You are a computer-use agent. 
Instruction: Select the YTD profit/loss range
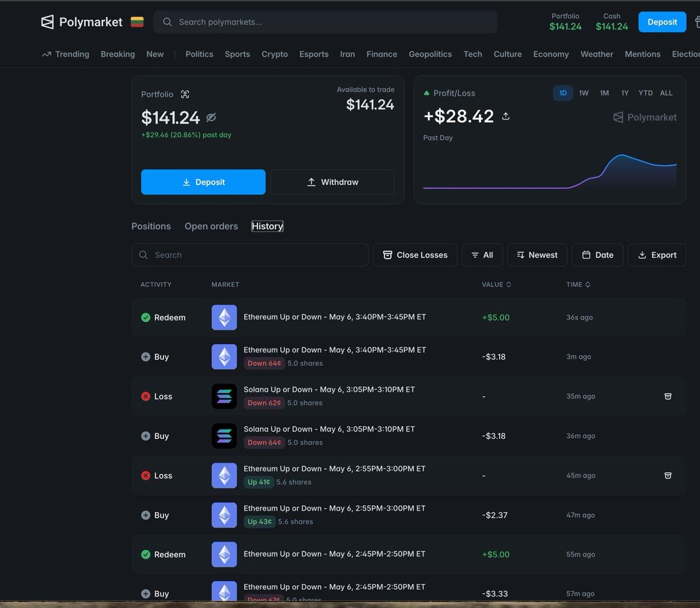click(645, 93)
